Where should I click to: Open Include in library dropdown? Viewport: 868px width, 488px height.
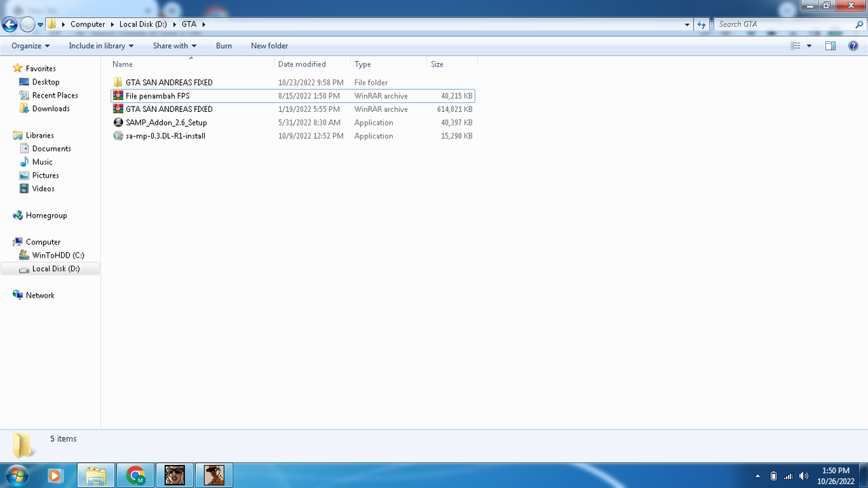[101, 46]
